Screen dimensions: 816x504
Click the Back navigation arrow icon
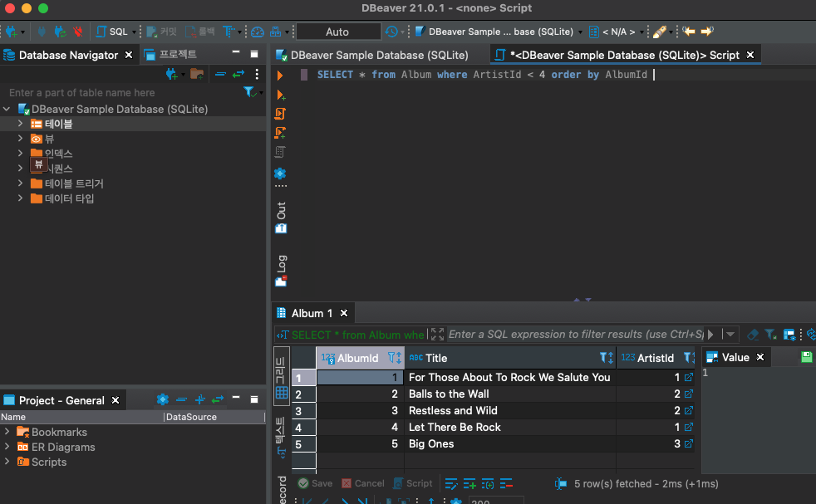click(x=689, y=32)
